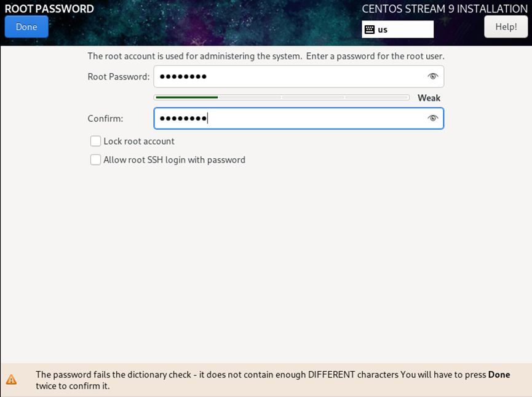Click the keyboard icon beside us
532x397 pixels.
[x=370, y=30]
